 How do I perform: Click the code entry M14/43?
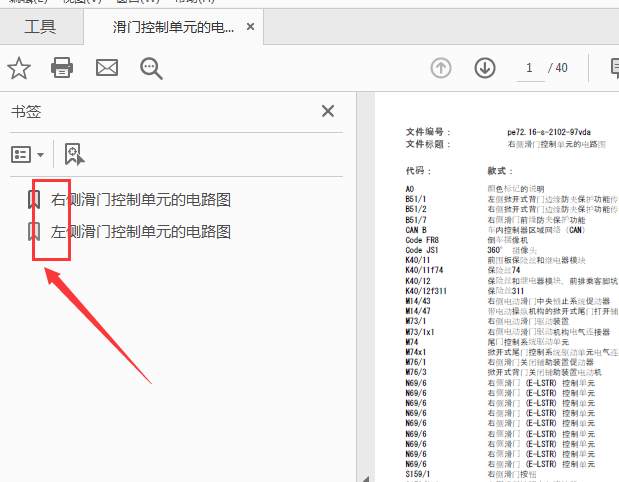point(418,301)
